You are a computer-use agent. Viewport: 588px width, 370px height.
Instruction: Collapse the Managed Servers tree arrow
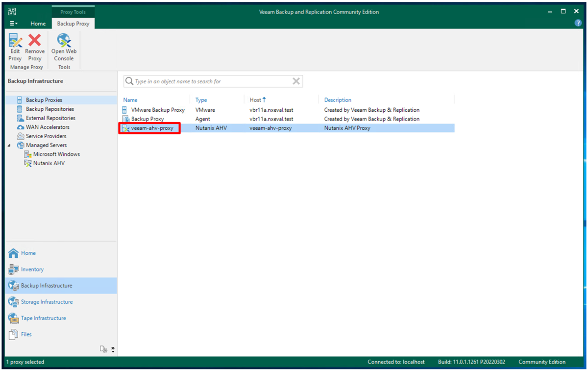click(9, 146)
